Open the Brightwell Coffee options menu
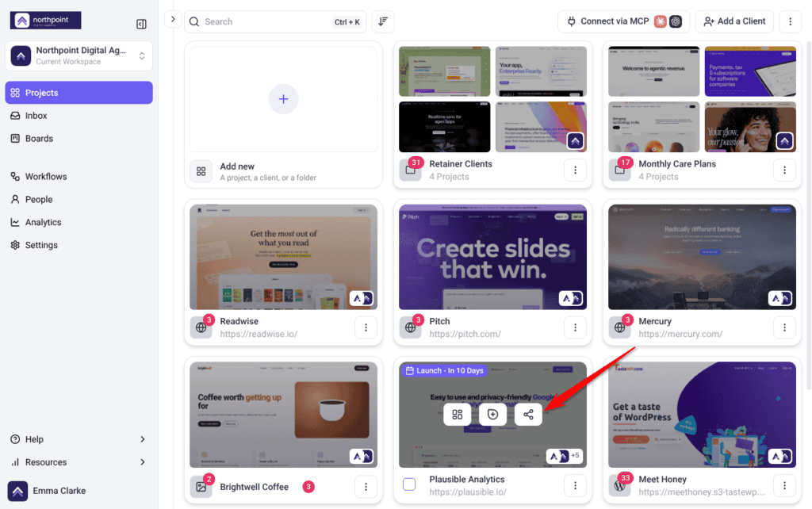The image size is (812, 509). 366,487
